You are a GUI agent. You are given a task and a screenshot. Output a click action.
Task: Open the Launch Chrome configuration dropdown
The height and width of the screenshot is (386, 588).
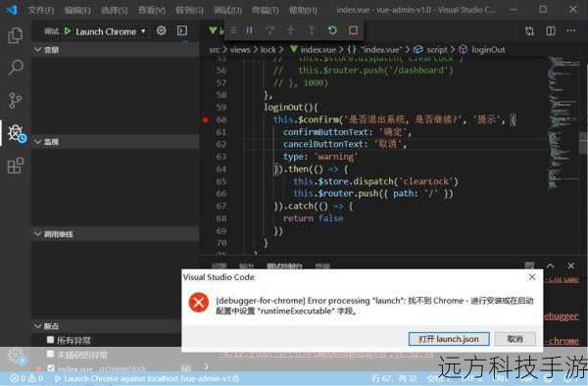[x=111, y=32]
